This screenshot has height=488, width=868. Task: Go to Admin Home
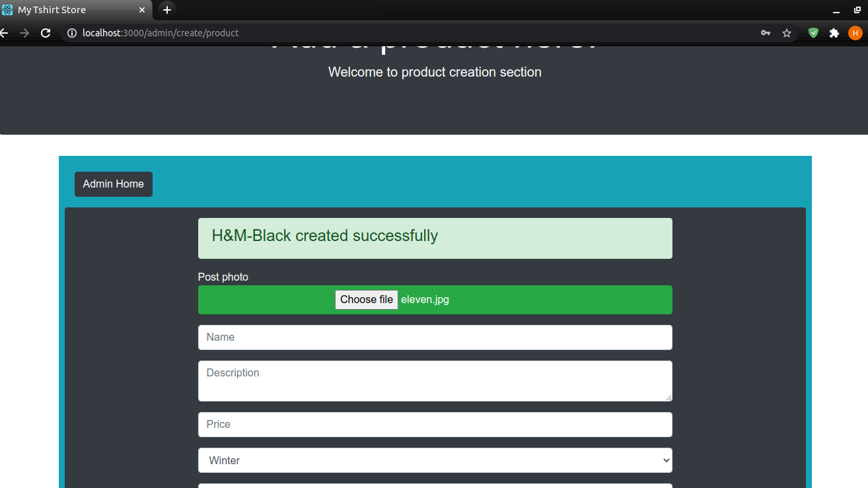pos(114,184)
